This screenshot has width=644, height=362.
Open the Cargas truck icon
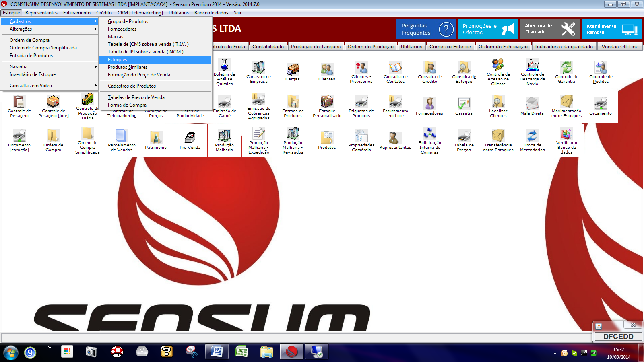(293, 72)
